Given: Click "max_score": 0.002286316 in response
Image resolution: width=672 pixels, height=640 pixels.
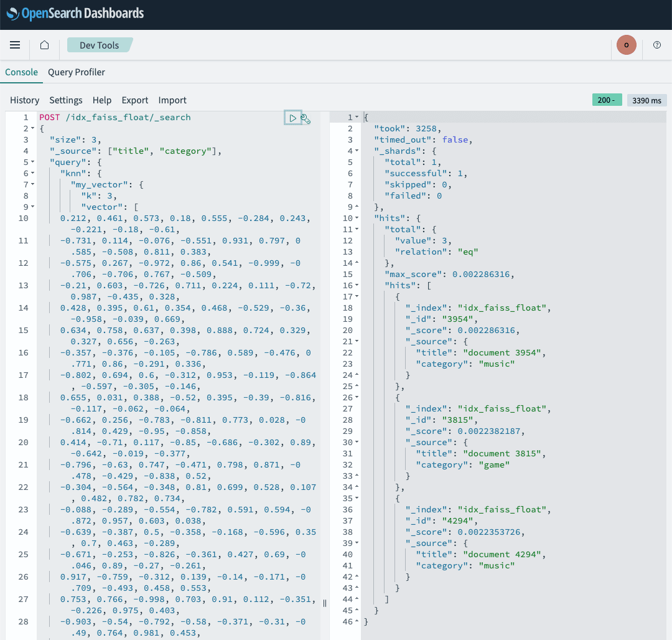Looking at the screenshot, I should 449,275.
